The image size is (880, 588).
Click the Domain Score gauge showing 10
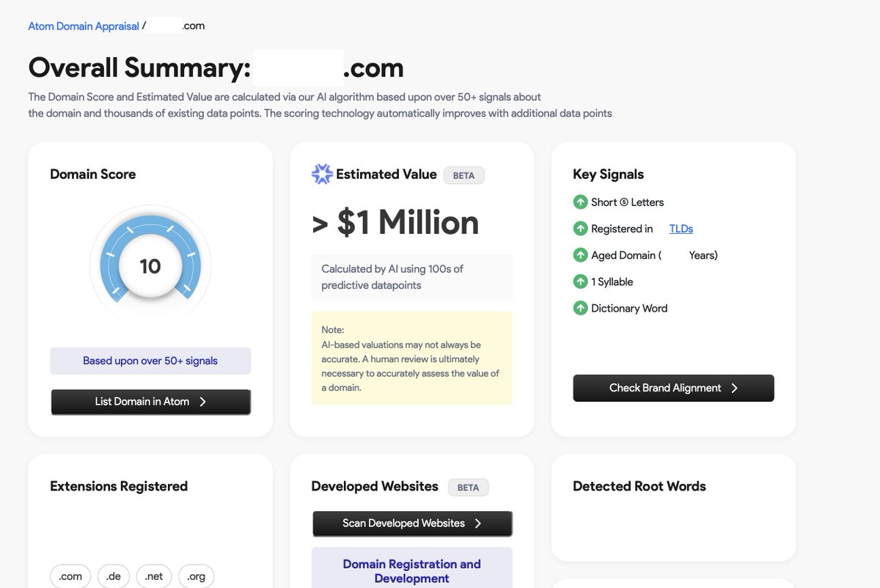(150, 265)
